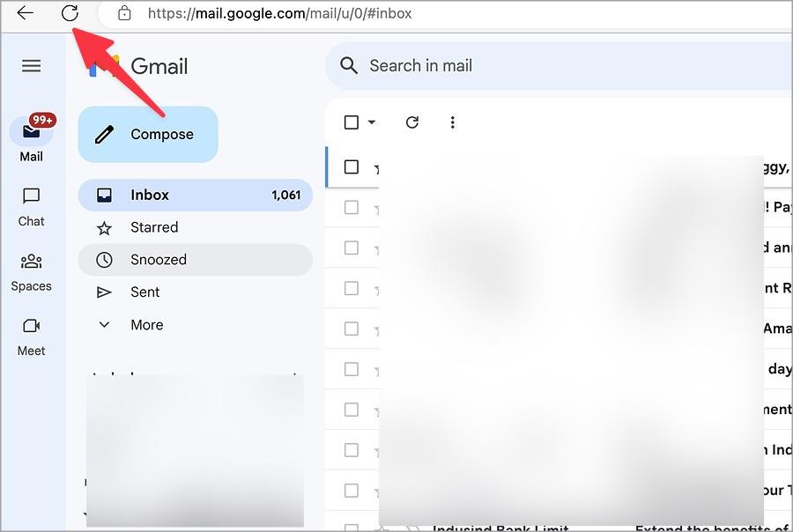Tick the select-all checkbox in toolbar
Viewport: 793px width, 532px height.
pos(352,122)
